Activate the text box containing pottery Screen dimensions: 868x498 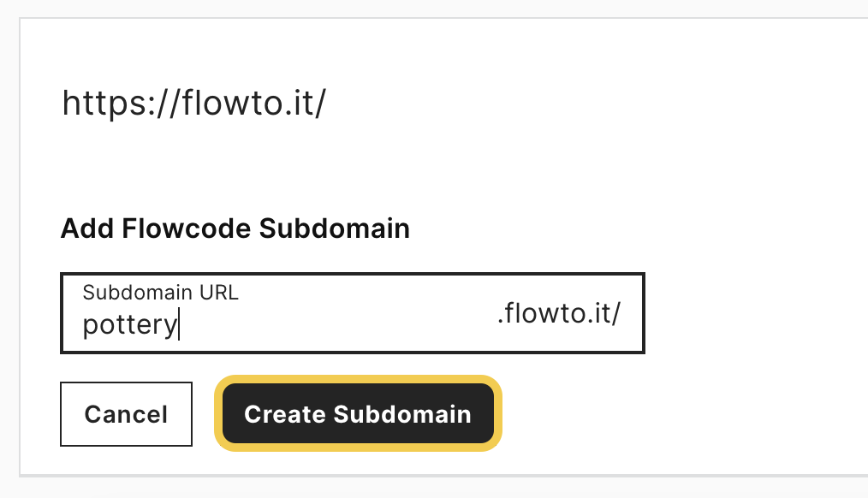pos(353,313)
